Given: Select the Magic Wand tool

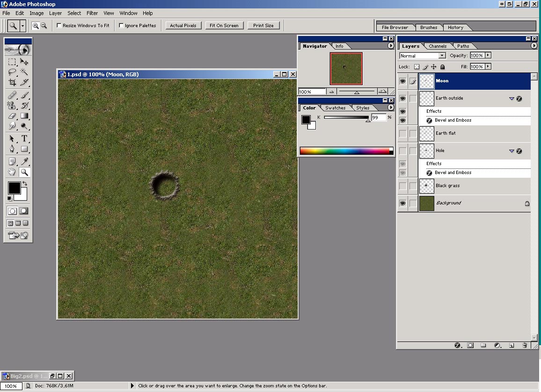Looking at the screenshot, I should click(x=24, y=72).
